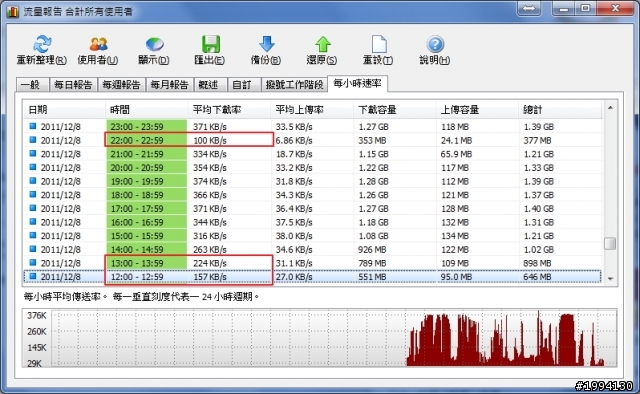Click the hourly transfer rate graph
Viewport: 640px width, 394px height.
pos(320,338)
